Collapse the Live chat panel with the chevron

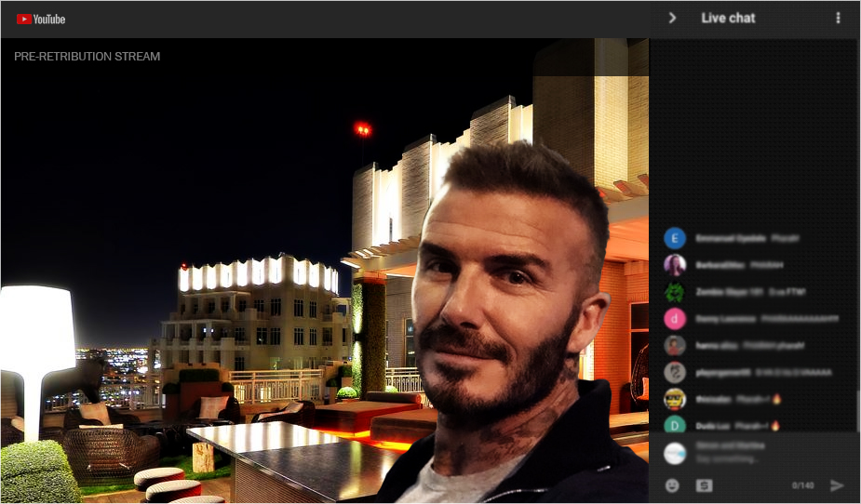[x=672, y=18]
